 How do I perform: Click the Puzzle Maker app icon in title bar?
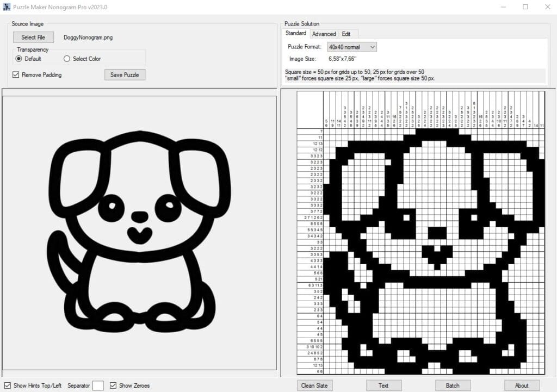7,7
